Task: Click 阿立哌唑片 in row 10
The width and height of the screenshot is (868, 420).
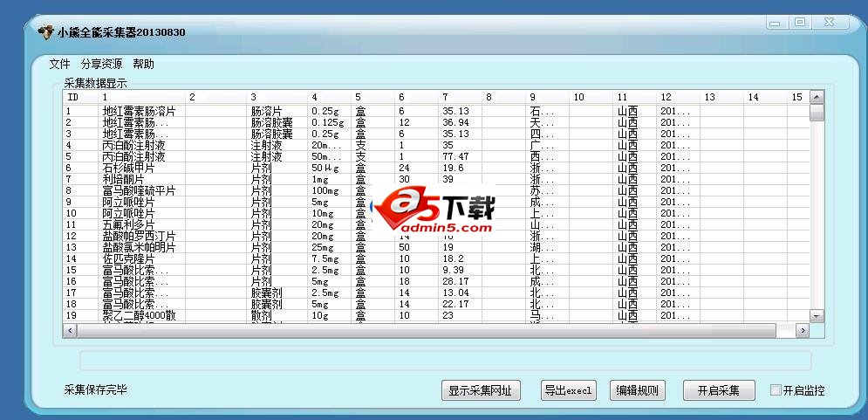Action: coord(128,213)
